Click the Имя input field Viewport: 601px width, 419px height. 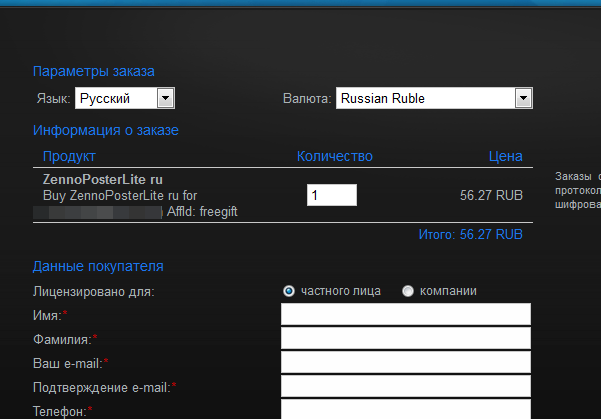tap(406, 314)
